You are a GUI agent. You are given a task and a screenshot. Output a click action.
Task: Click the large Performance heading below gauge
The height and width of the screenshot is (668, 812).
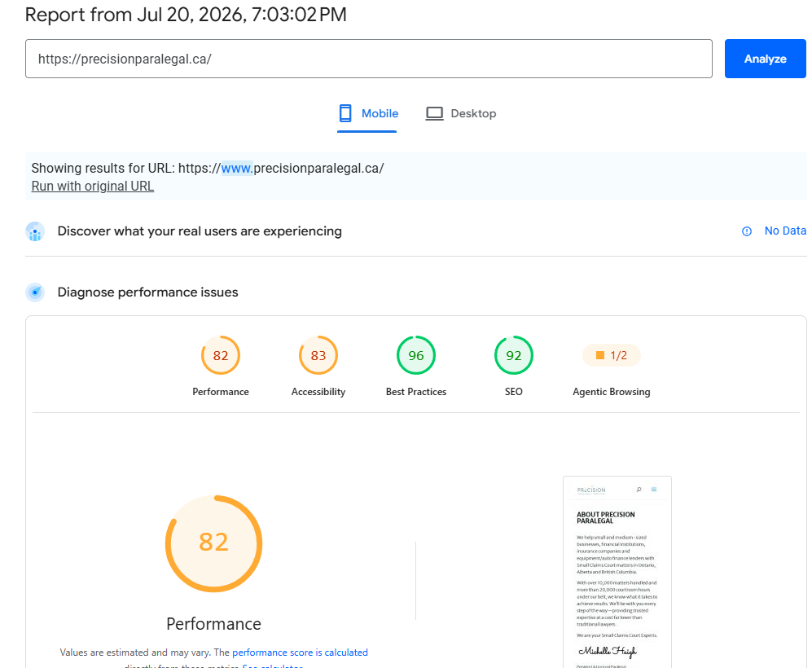click(x=214, y=624)
